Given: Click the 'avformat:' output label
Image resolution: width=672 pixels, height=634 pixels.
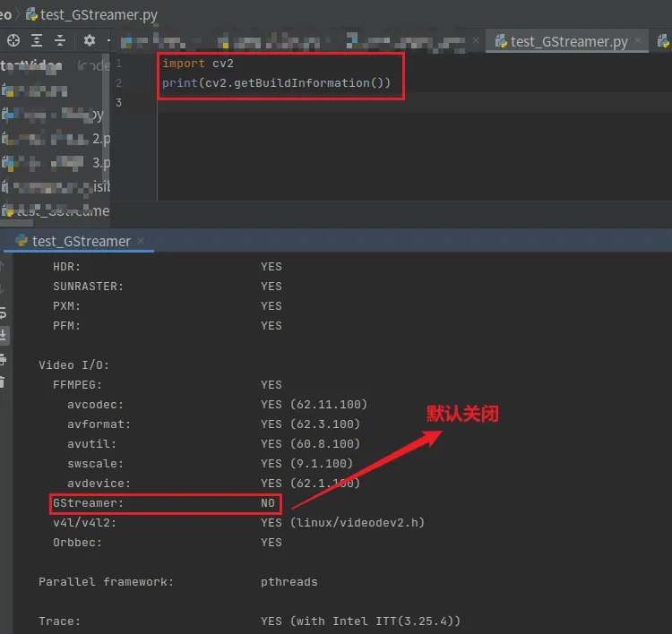Looking at the screenshot, I should 99,424.
